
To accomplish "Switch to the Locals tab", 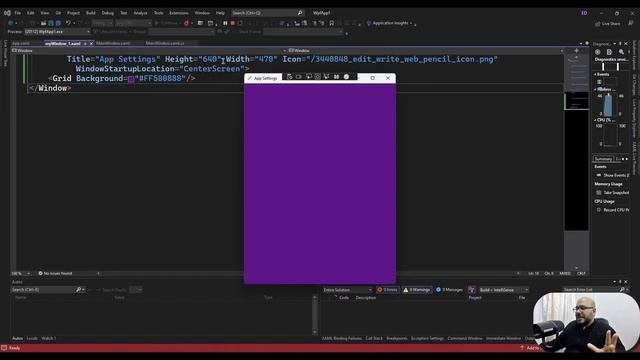I will (x=32, y=338).
